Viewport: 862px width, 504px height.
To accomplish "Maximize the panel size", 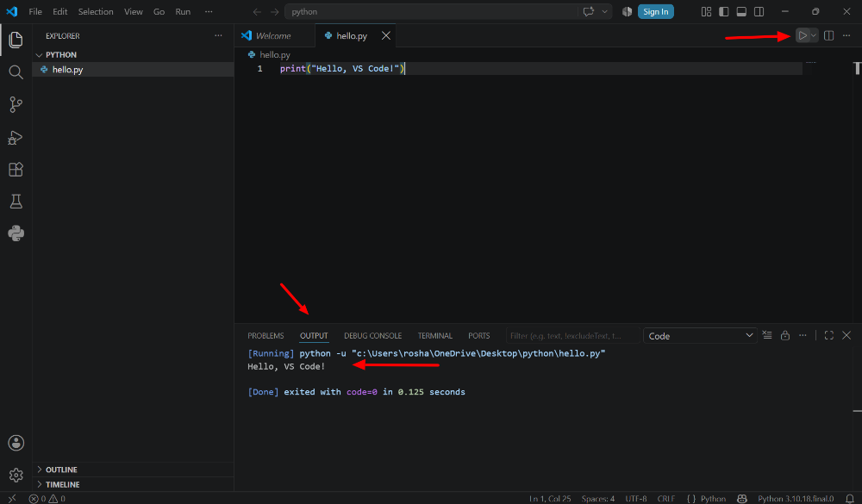I will (x=829, y=335).
